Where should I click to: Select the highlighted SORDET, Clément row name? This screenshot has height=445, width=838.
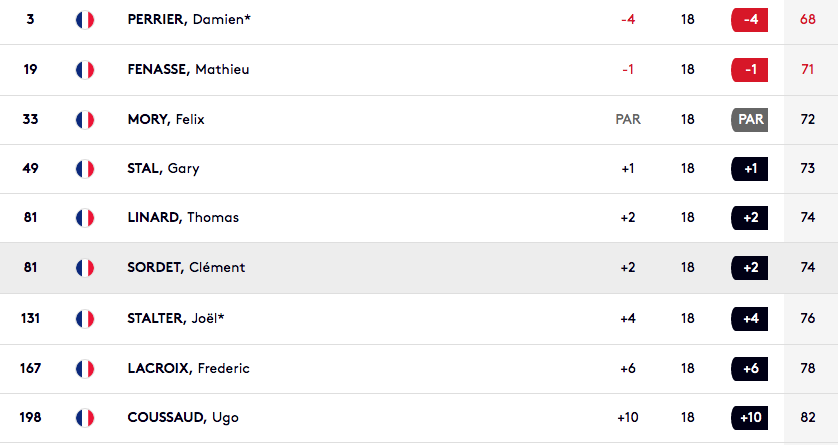[x=186, y=267]
